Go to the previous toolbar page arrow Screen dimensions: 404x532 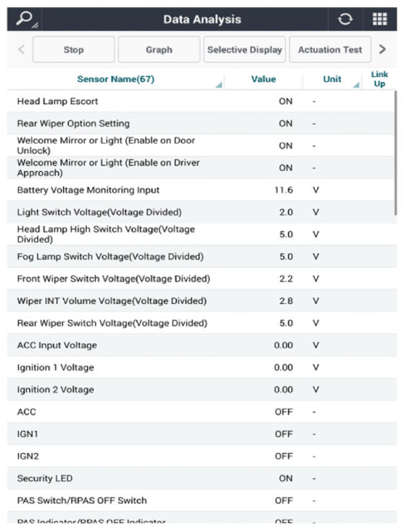pyautogui.click(x=21, y=50)
